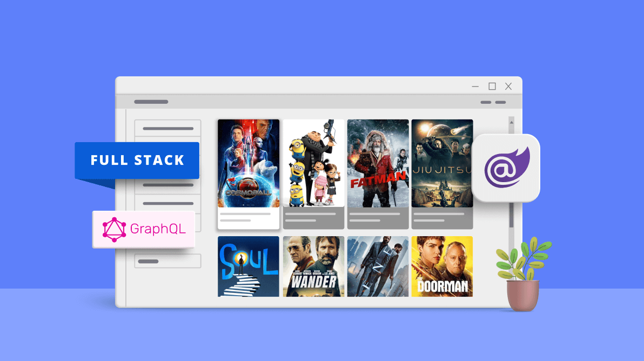Image resolution: width=644 pixels, height=361 pixels.
Task: Click the caption under Jiu Jitsu card
Action: pyautogui.click(x=442, y=218)
